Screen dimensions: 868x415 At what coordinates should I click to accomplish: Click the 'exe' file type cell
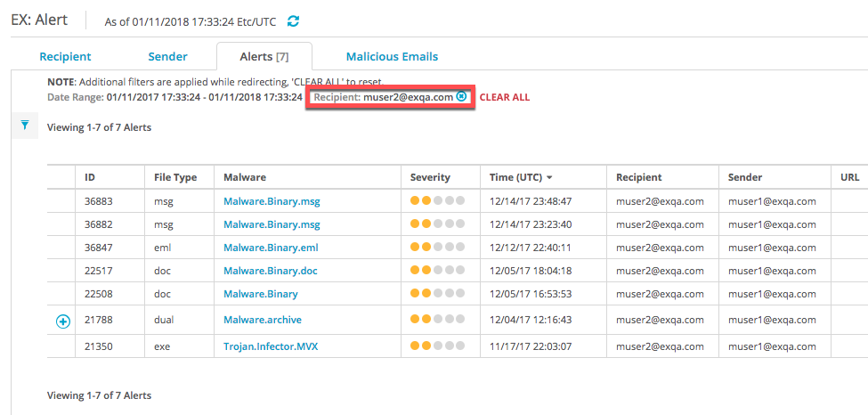pyautogui.click(x=162, y=346)
